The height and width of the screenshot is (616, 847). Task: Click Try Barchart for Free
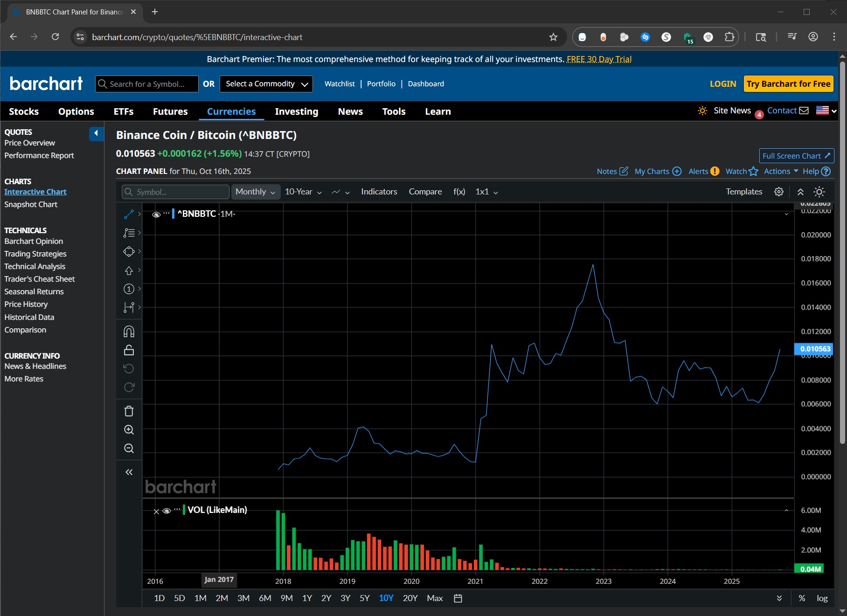(x=788, y=84)
